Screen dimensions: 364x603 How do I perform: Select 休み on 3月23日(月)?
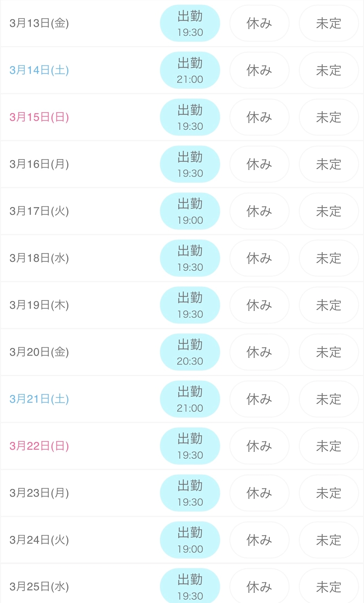pyautogui.click(x=259, y=493)
